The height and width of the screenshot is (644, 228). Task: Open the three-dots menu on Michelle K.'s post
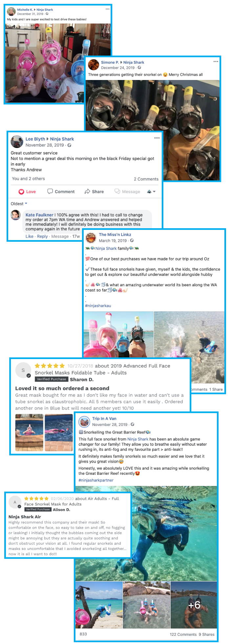pyautogui.click(x=107, y=9)
